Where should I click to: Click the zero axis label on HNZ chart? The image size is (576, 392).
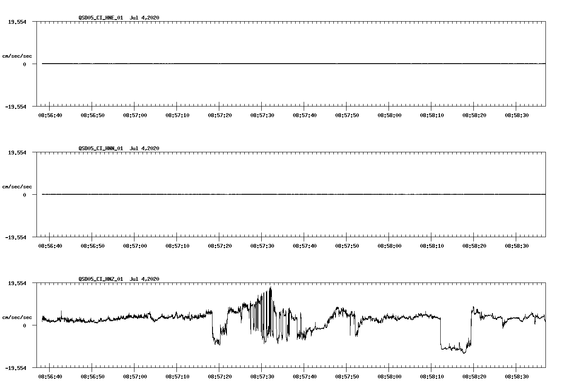click(25, 325)
